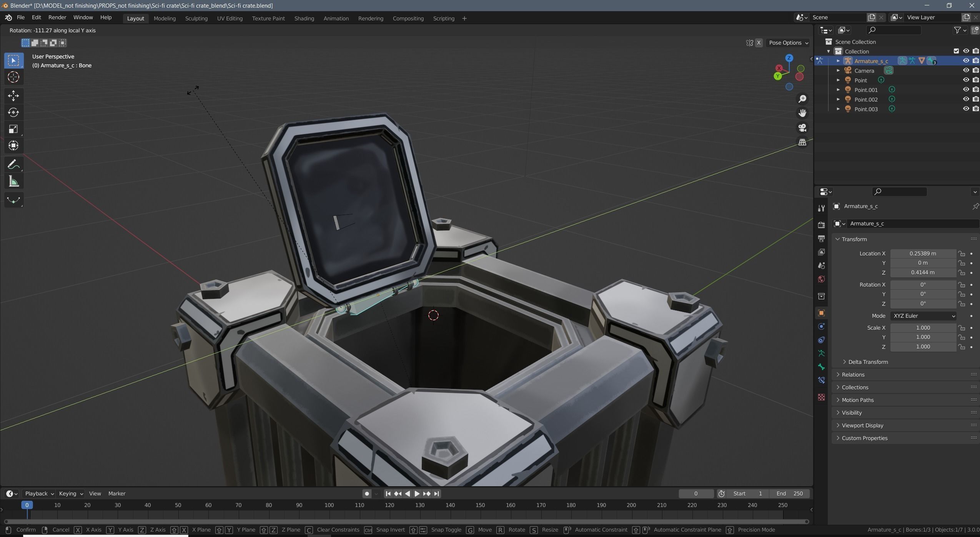Toggle the Rotation Z lock
Screen dimensions: 980x537
pos(961,304)
